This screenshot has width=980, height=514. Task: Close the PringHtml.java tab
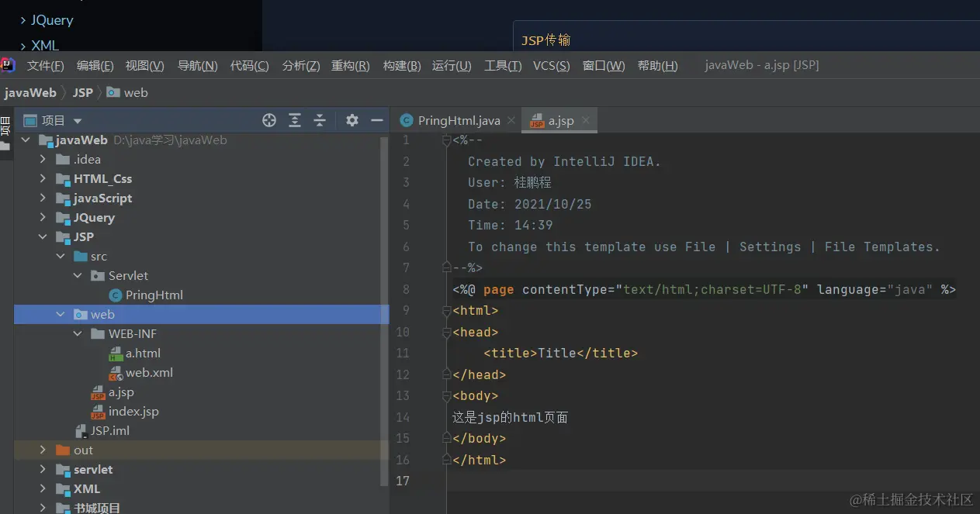click(x=511, y=120)
